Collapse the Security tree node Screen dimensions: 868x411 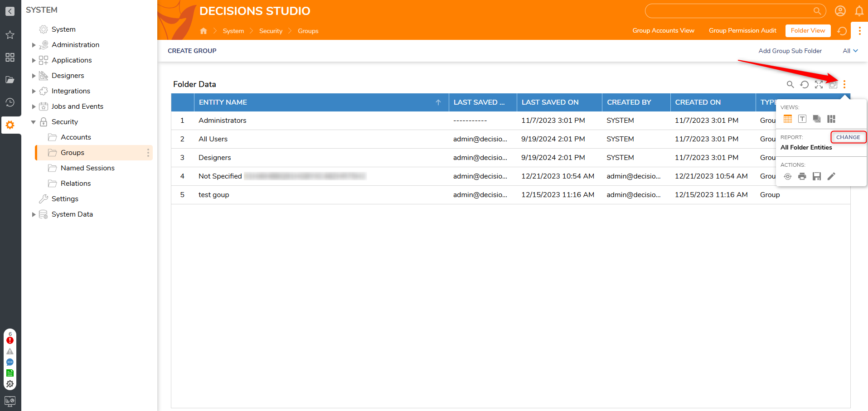(33, 122)
